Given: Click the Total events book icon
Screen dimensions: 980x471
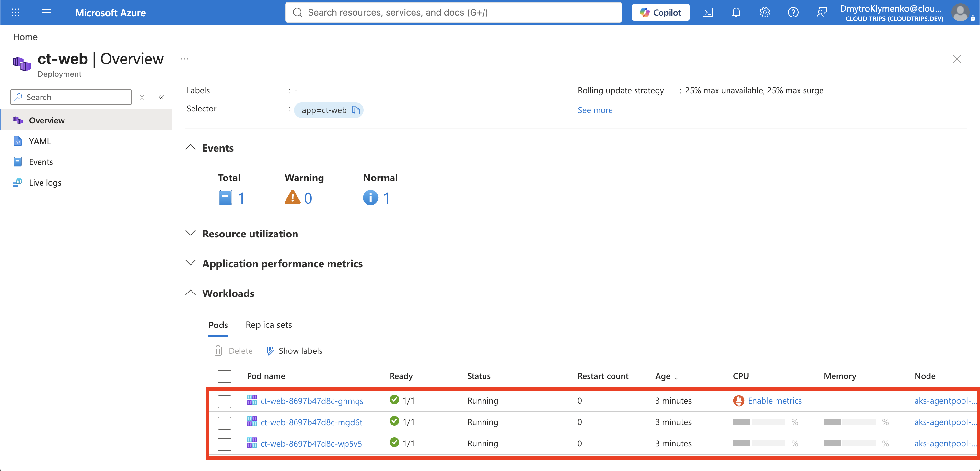Looking at the screenshot, I should pyautogui.click(x=226, y=198).
